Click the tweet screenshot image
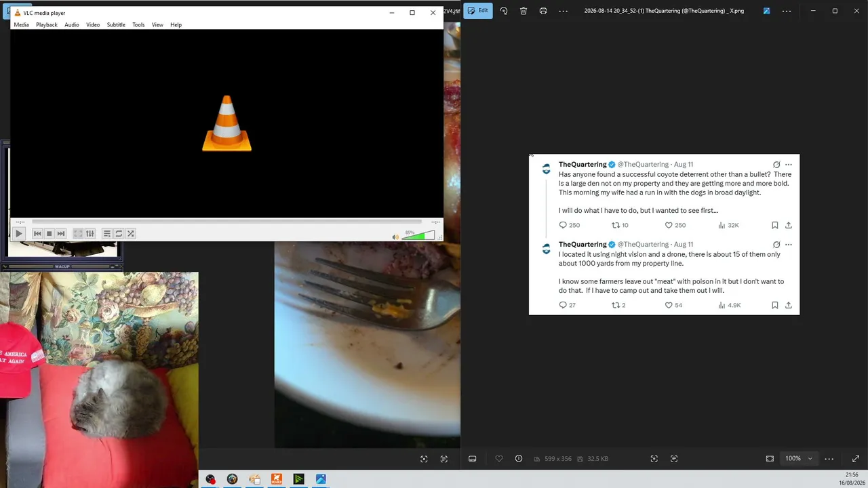The image size is (868, 488). pyautogui.click(x=664, y=235)
